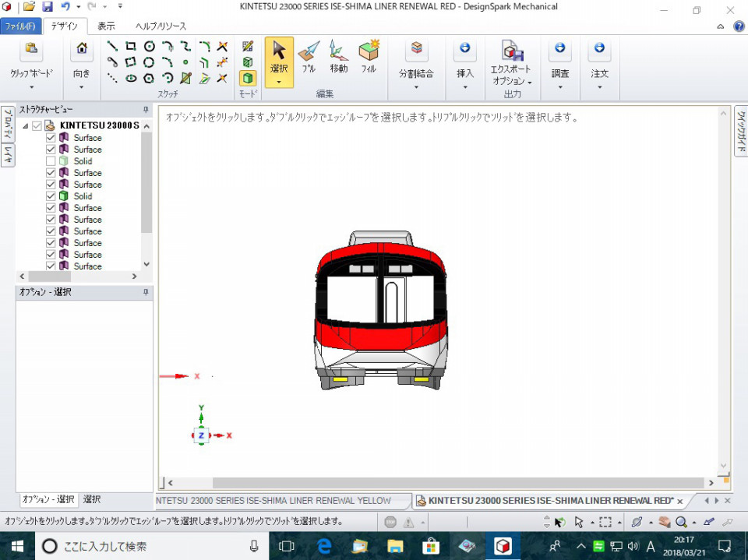748x560 pixels.
Task: Switch to 3D mode
Action: click(x=248, y=78)
